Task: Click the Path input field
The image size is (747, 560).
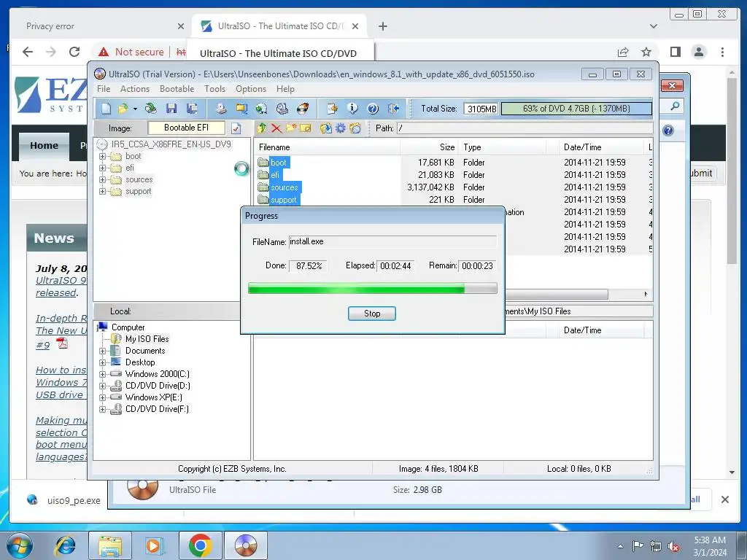Action: pos(525,128)
